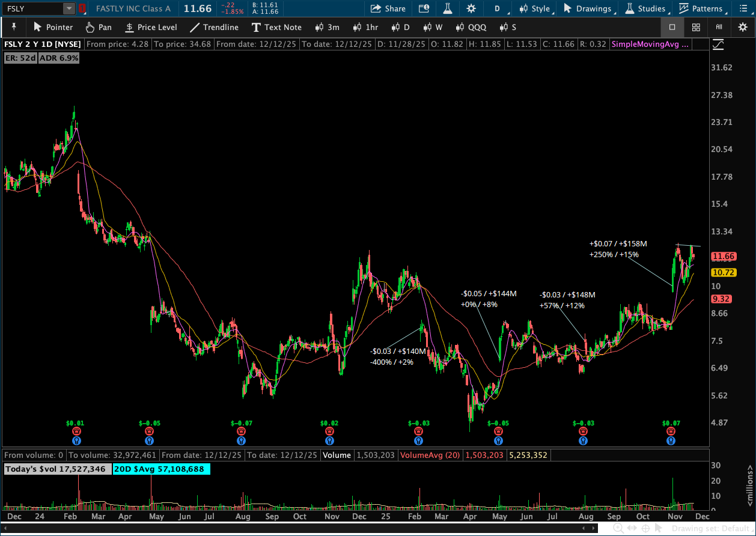Viewport: 756px width, 536px height.
Task: Click the ER: 52d ADR 6.9% label
Action: pyautogui.click(x=41, y=58)
